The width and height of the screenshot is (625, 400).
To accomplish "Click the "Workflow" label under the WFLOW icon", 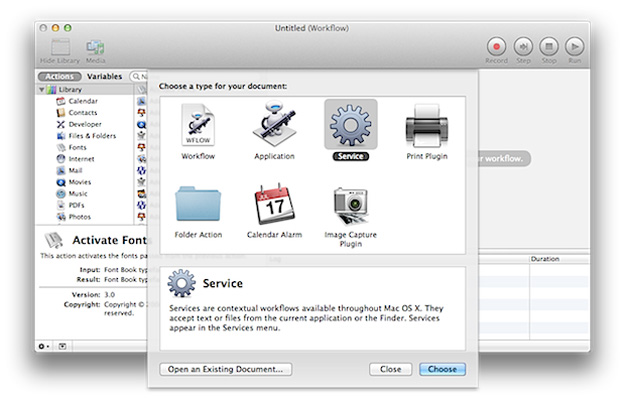I will (x=198, y=156).
